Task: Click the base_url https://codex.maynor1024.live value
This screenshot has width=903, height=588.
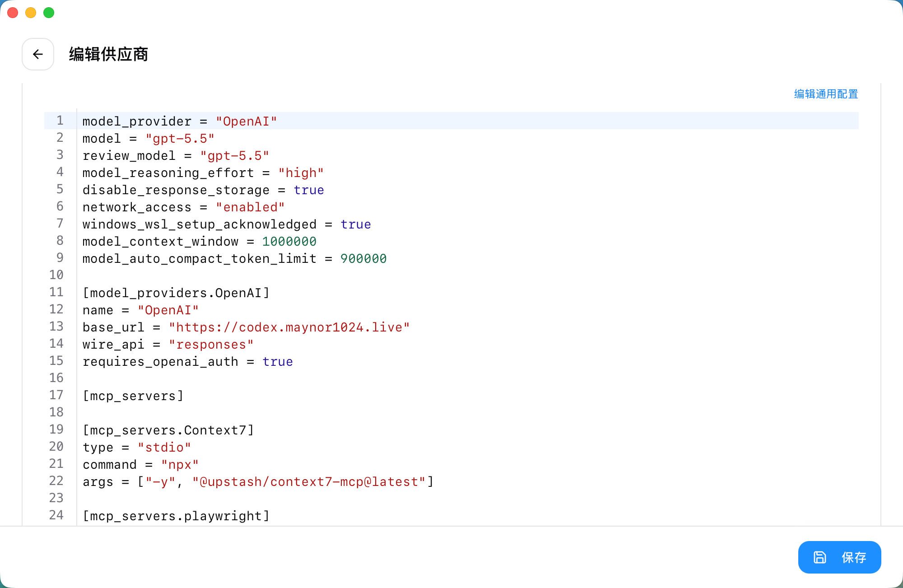Action: [289, 327]
